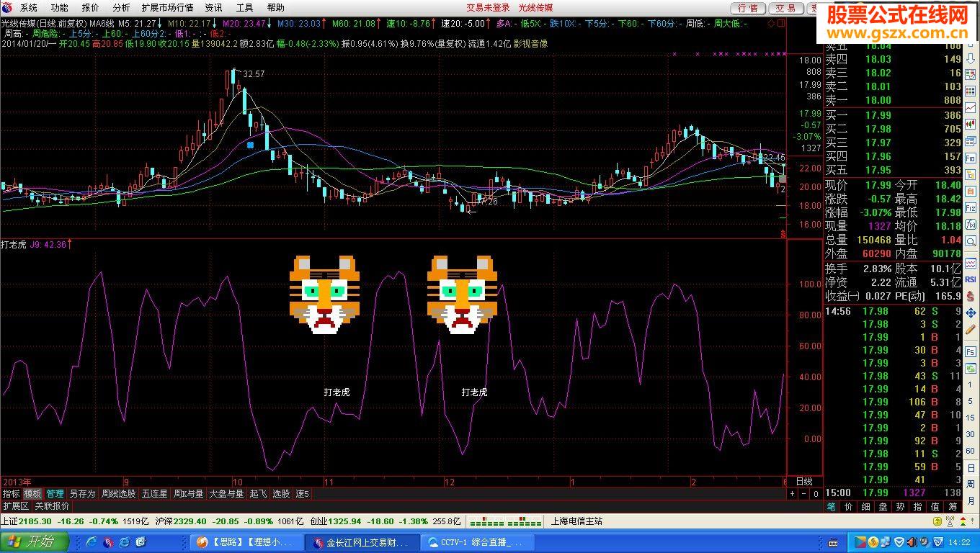Switch to 15-minute period
Screen dimensions: 980x553
coord(970,418)
